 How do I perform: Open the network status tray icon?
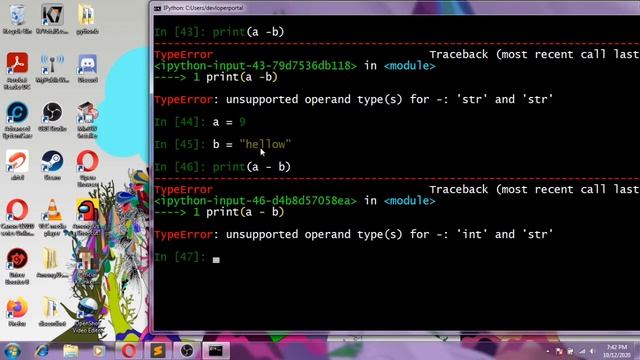pos(582,351)
